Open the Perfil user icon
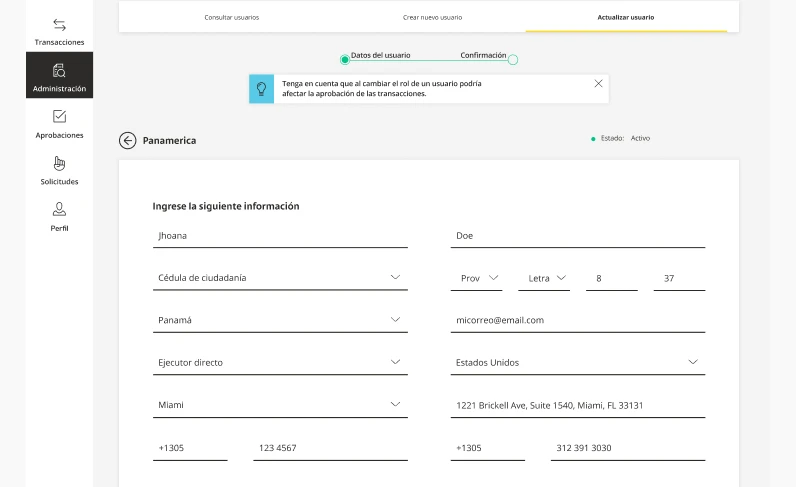 tap(59, 209)
